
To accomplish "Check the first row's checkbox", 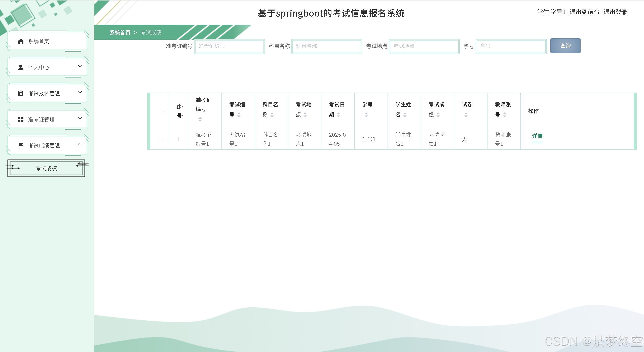I will [x=160, y=139].
